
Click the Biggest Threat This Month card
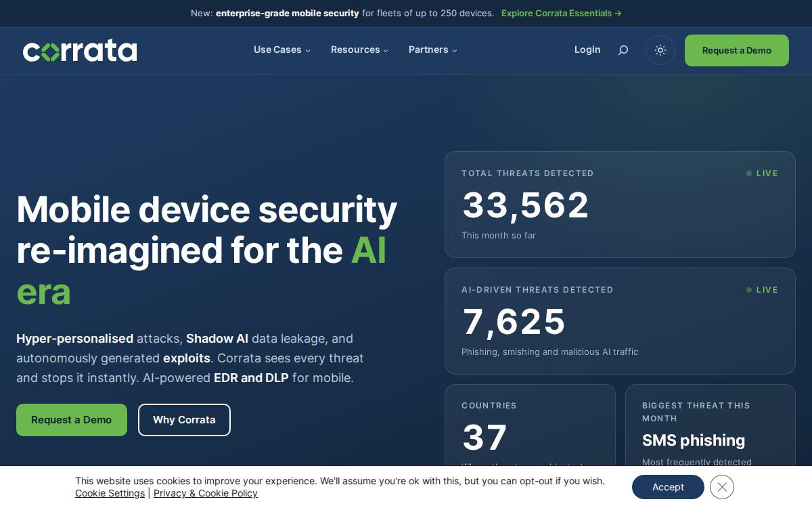tap(710, 425)
